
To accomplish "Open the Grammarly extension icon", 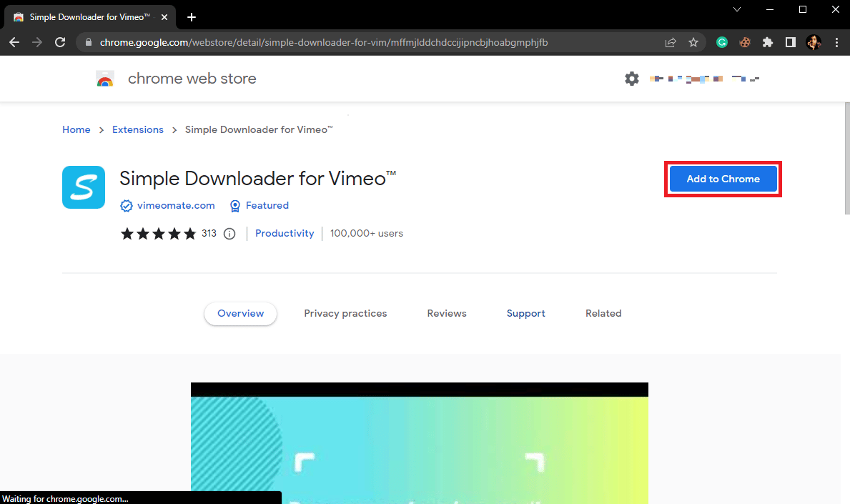I will 721,42.
